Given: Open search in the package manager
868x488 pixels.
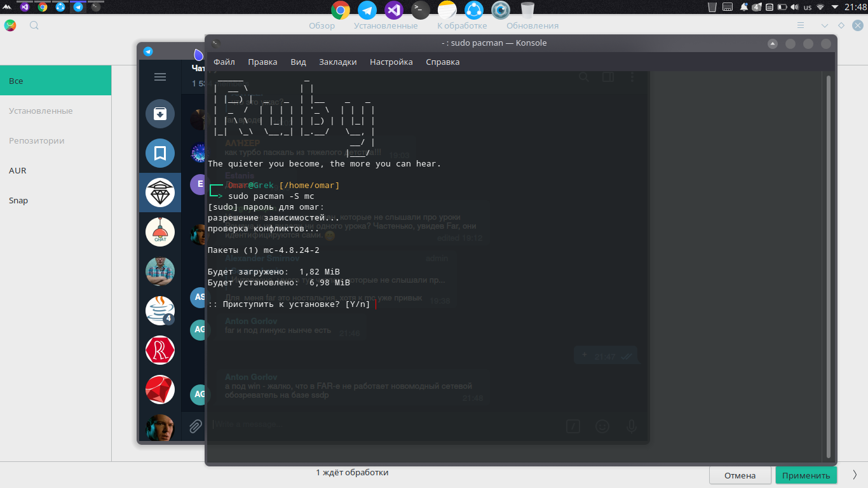Looking at the screenshot, I should tap(34, 25).
